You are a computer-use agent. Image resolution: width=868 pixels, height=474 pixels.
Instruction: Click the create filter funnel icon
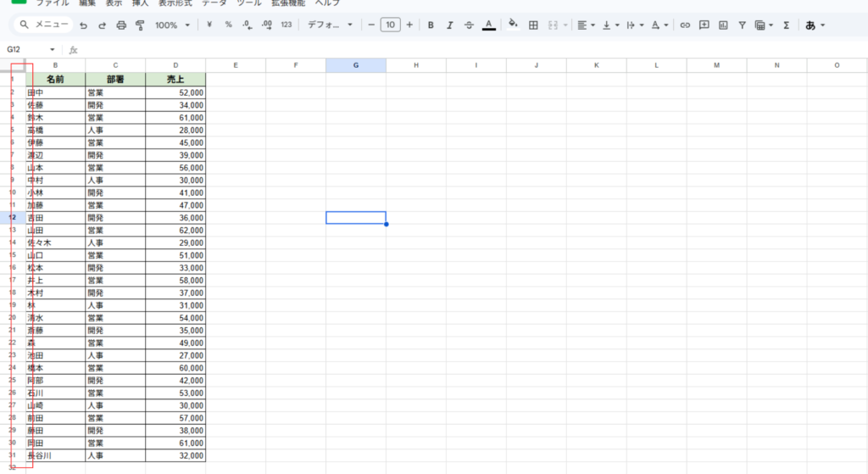coord(743,25)
